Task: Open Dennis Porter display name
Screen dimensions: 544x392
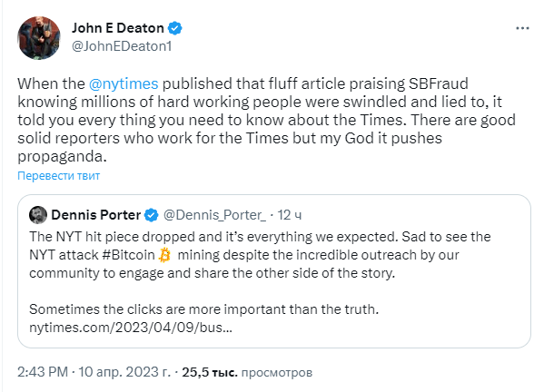Action: pos(95,215)
